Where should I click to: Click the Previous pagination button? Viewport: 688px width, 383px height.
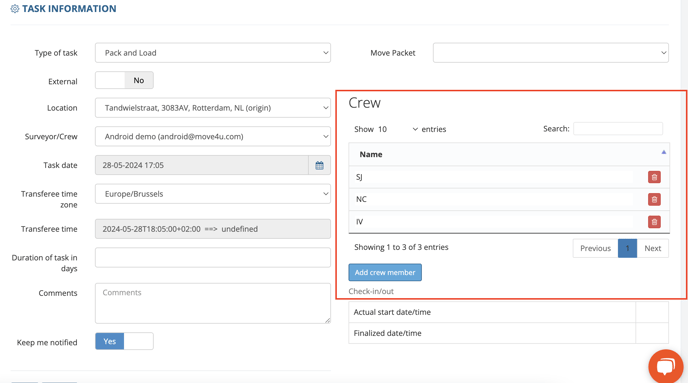click(x=595, y=248)
